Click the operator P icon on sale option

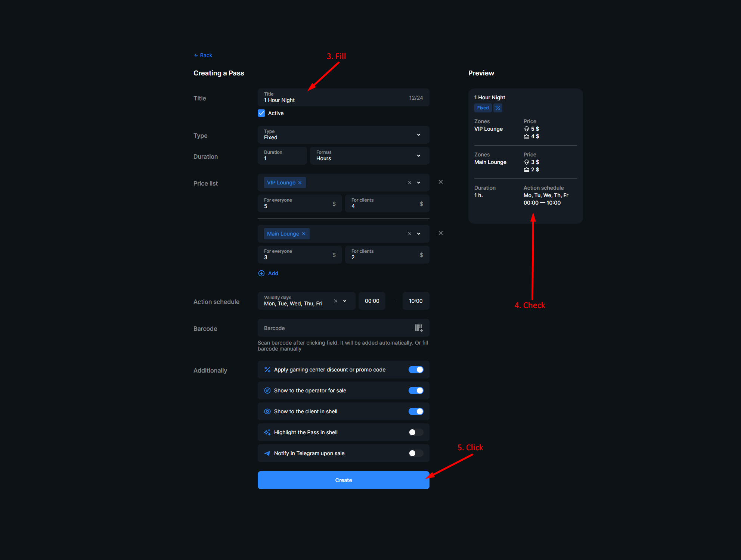(x=267, y=390)
